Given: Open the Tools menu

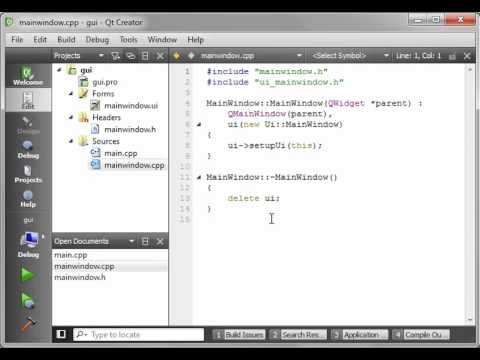Looking at the screenshot, I should coord(128,40).
